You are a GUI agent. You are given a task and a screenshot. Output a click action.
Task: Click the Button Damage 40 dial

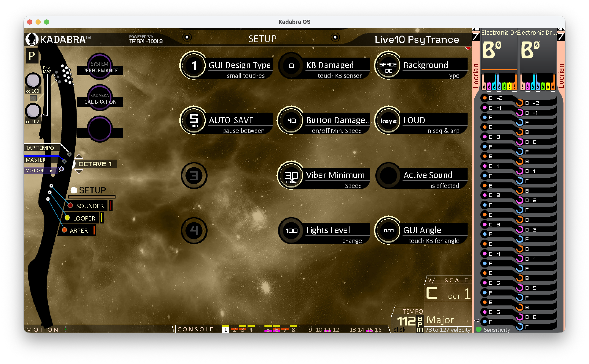click(291, 120)
